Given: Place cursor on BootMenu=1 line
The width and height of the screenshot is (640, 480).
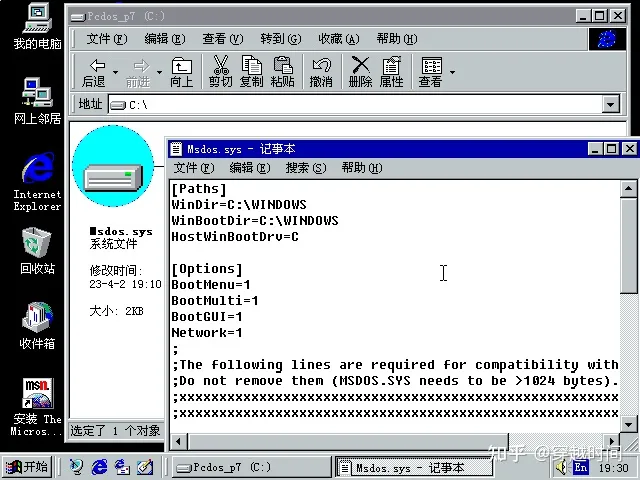Looking at the screenshot, I should [x=211, y=285].
